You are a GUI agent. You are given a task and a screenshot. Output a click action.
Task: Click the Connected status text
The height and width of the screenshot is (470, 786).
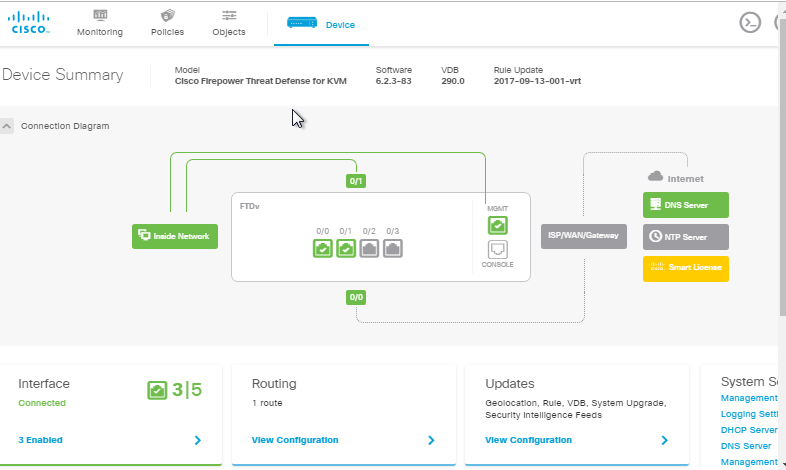(42, 403)
